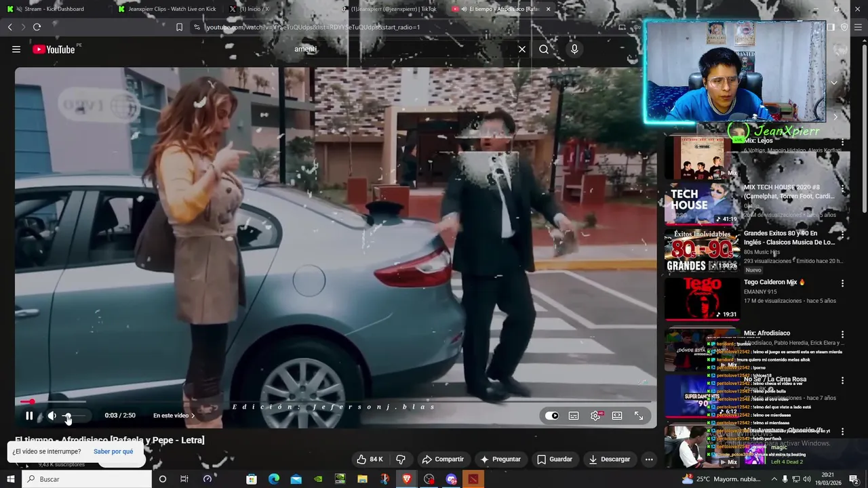Viewport: 868px width, 488px height.
Task: Start voice search with the microphone
Action: [x=574, y=49]
